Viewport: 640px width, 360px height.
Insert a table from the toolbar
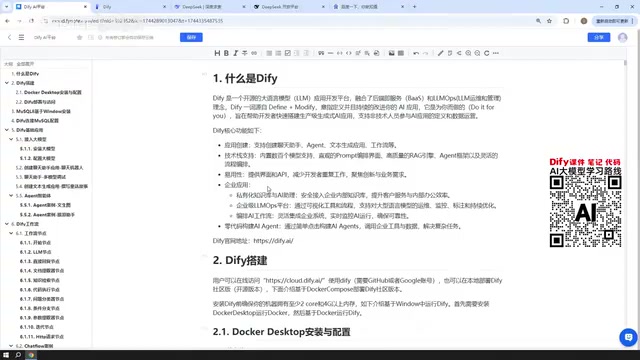coord(401,53)
